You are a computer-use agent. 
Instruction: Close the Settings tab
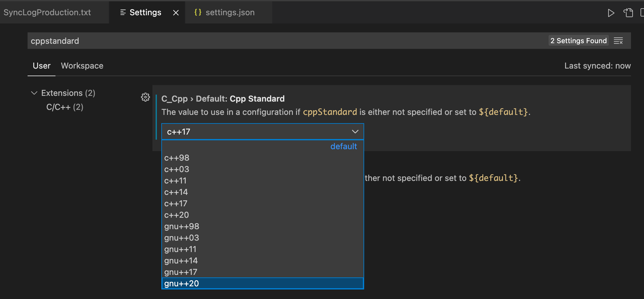[x=176, y=13]
